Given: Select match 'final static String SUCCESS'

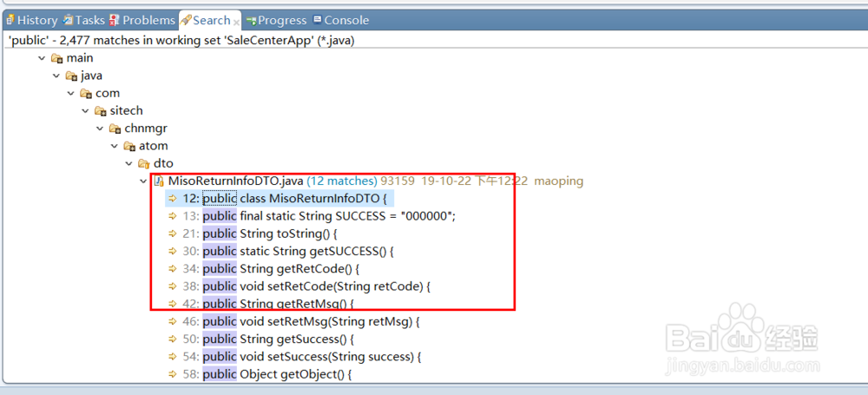Looking at the screenshot, I should coord(312,216).
